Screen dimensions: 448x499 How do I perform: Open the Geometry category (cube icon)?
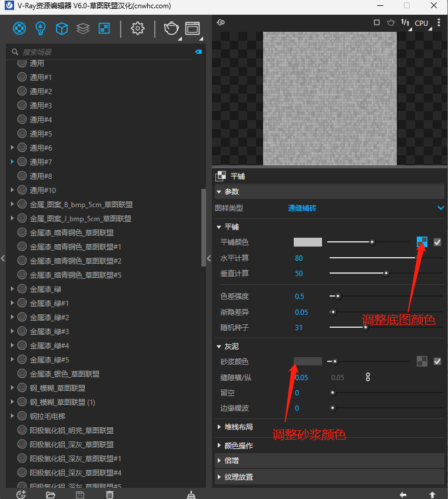coord(62,28)
